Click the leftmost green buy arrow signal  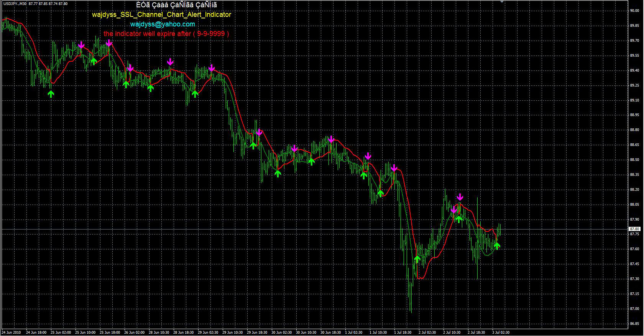point(51,93)
